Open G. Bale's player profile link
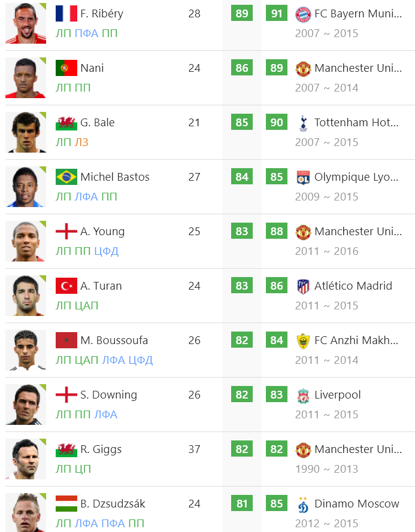415x532 pixels. click(x=98, y=123)
